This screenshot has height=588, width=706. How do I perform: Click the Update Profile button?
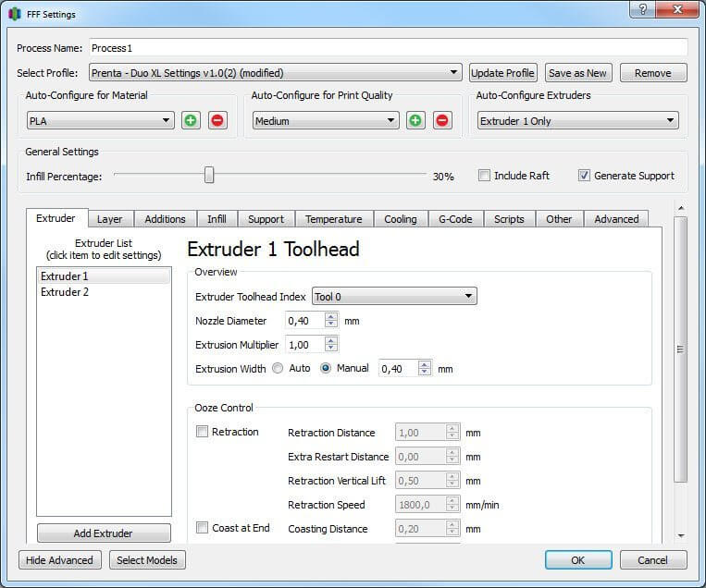coord(503,73)
